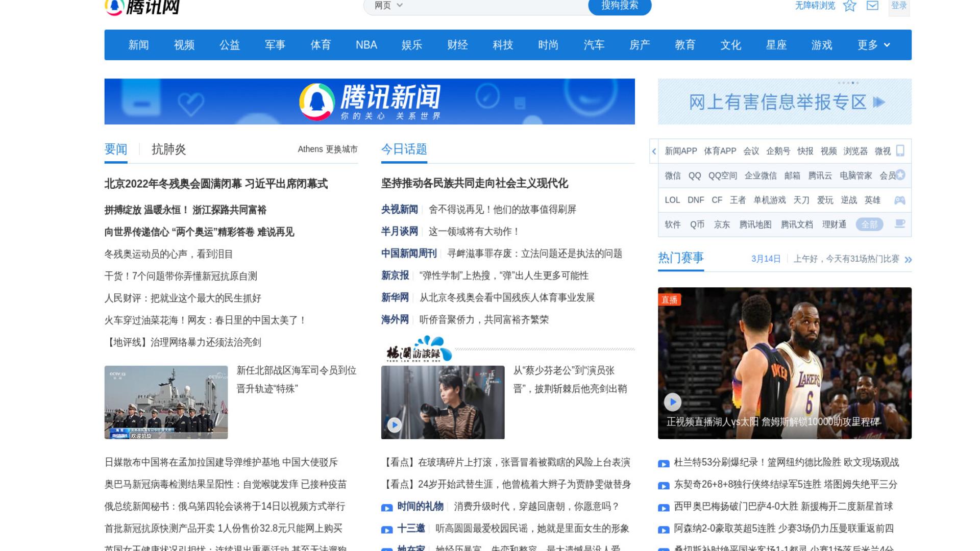Click the star badge icon beside 会员
The height and width of the screenshot is (551, 980).
coord(900,175)
